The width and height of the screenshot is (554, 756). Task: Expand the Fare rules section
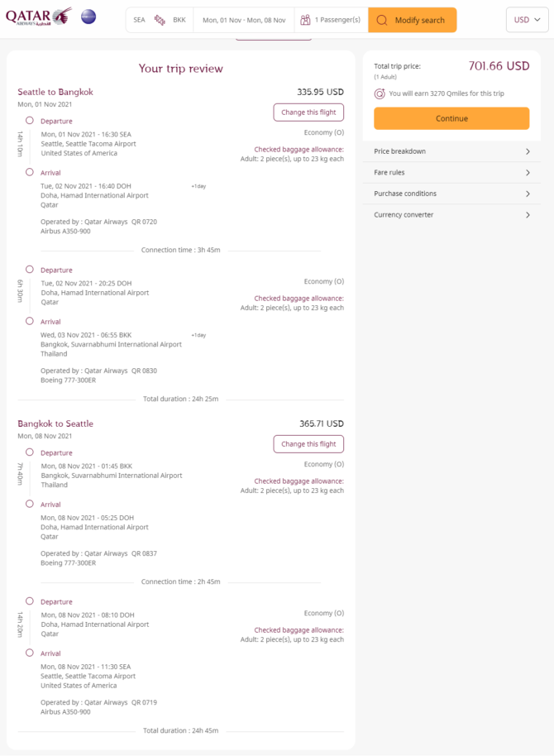click(451, 173)
